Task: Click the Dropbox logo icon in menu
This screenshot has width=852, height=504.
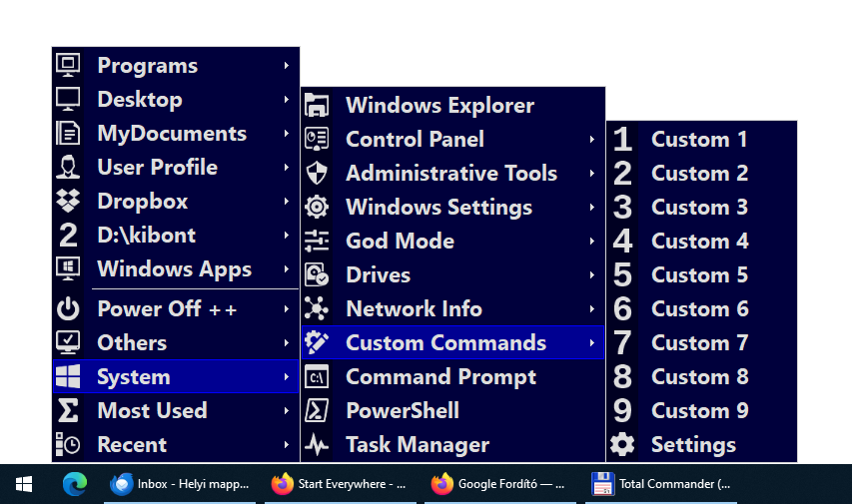Action: click(68, 202)
